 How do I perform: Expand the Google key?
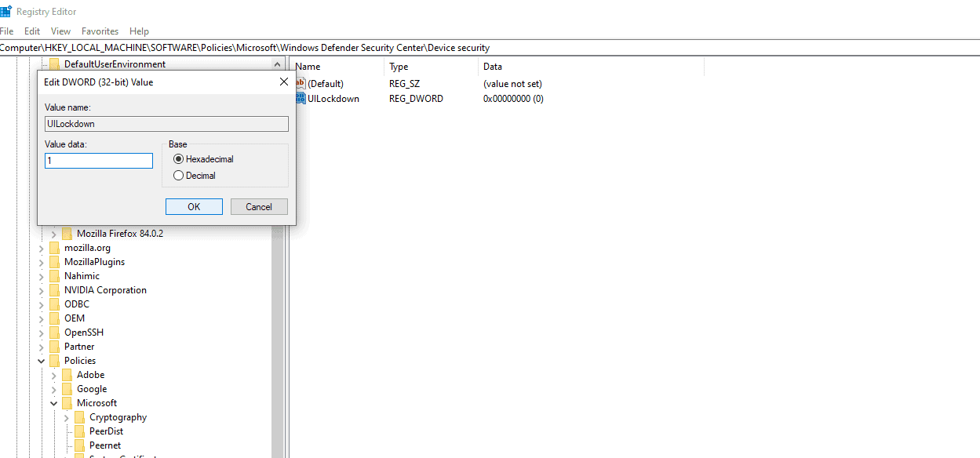pos(54,389)
